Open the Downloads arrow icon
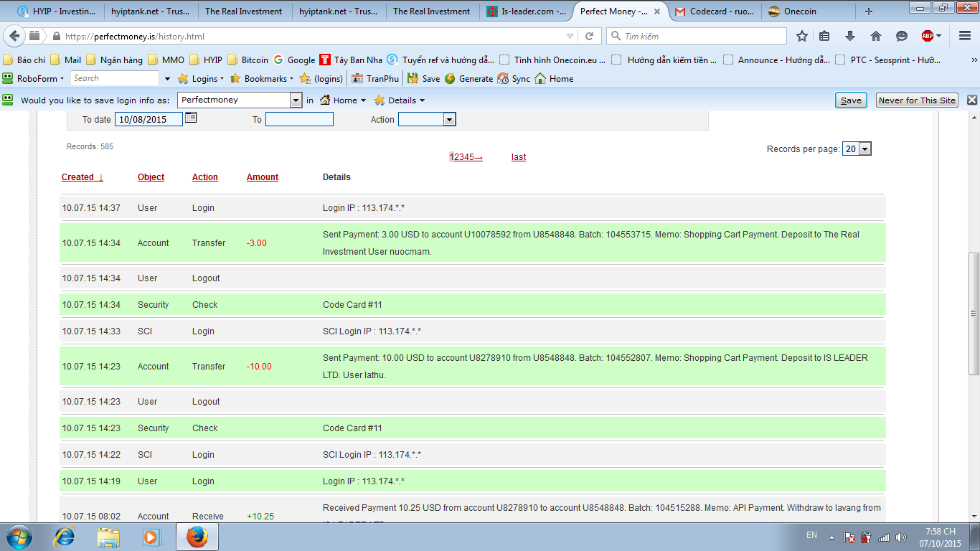This screenshot has width=980, height=551. [850, 36]
